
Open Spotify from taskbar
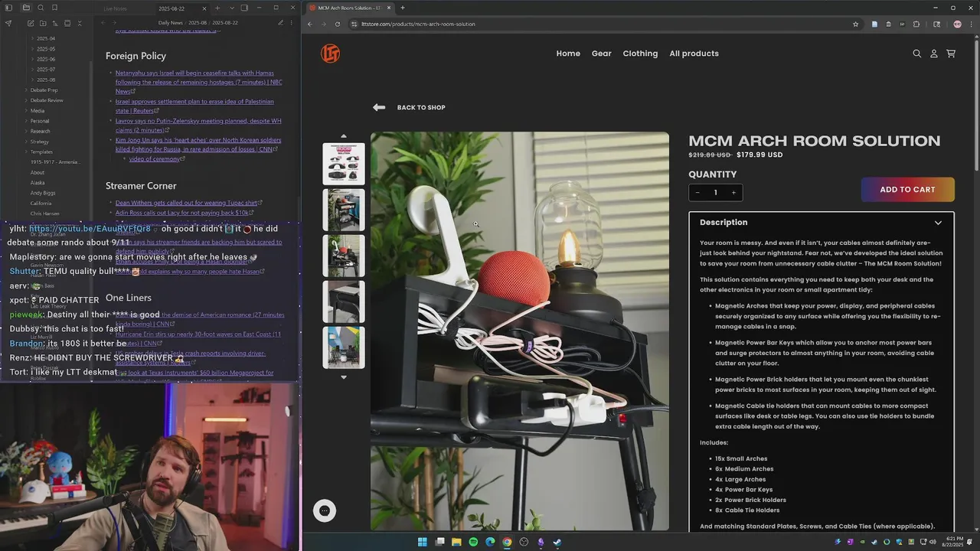pyautogui.click(x=473, y=542)
